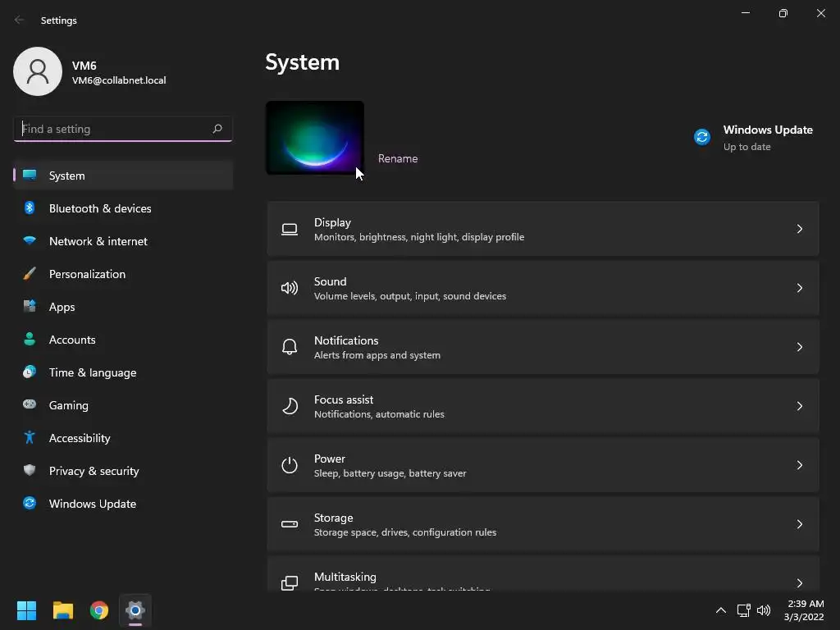Click the Rename link for this PC
The height and width of the screenshot is (630, 840).
[x=398, y=158]
